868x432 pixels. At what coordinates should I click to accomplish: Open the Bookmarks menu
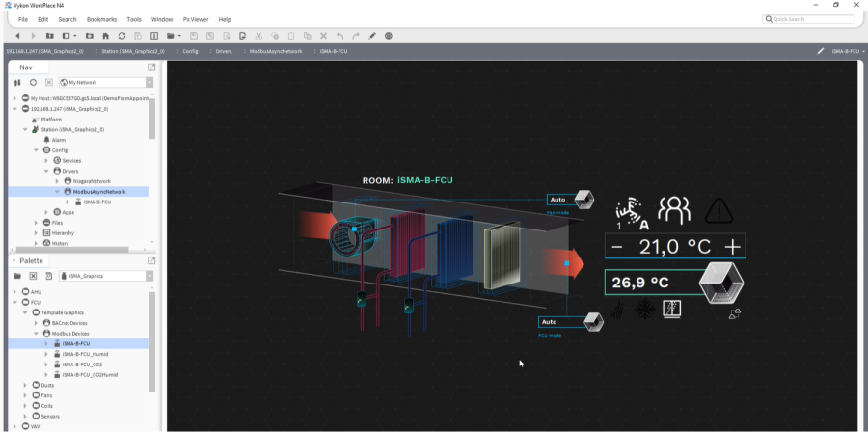click(101, 19)
